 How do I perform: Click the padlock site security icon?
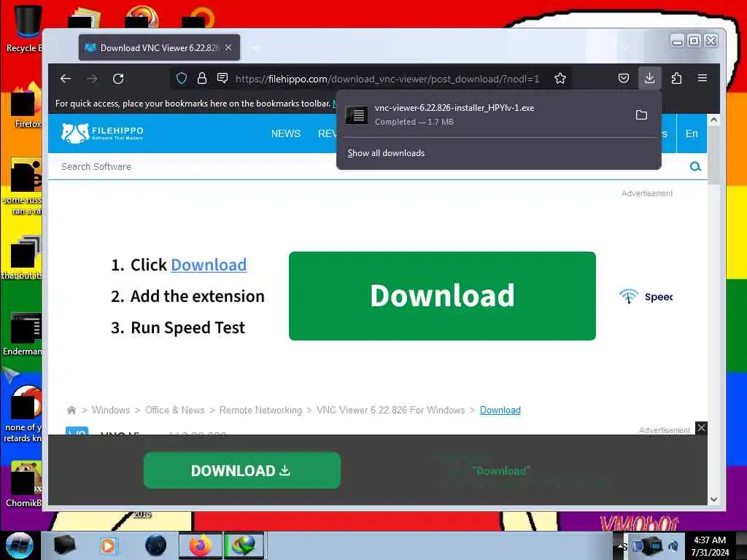[202, 78]
